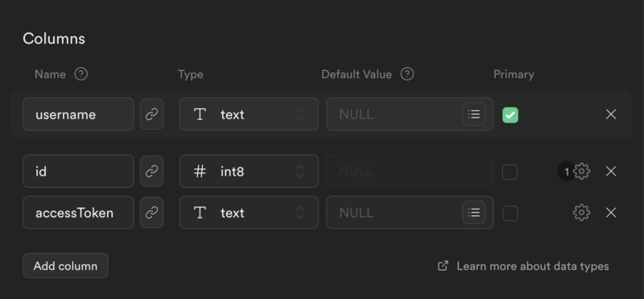Screen dimensions: 644x299
Task: Open the text type dropdown for username
Action: [x=249, y=114]
